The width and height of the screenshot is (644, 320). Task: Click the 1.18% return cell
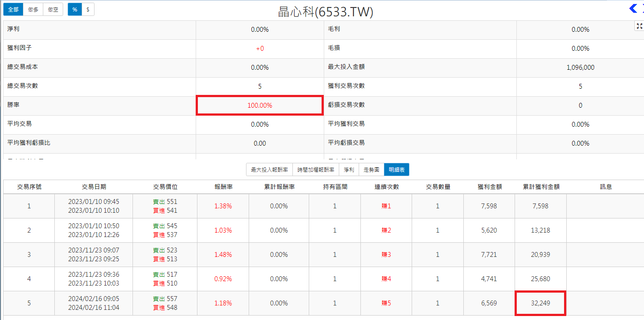[x=223, y=303]
